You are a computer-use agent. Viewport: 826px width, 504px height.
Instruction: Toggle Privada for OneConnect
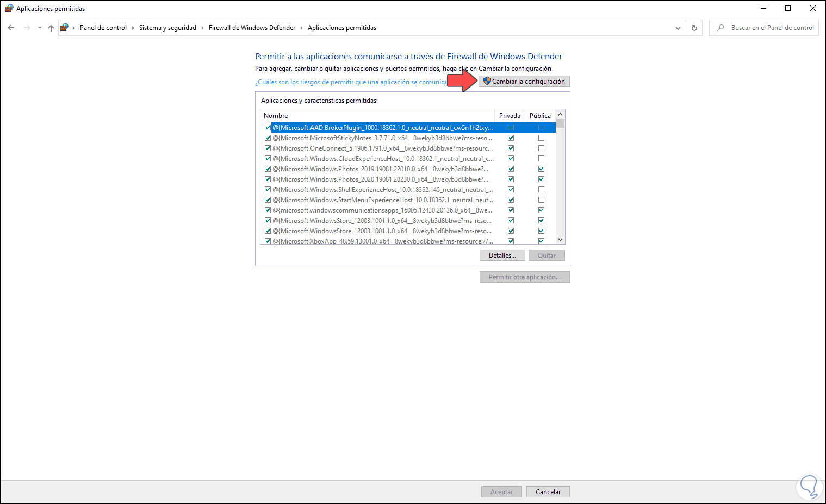pyautogui.click(x=511, y=148)
